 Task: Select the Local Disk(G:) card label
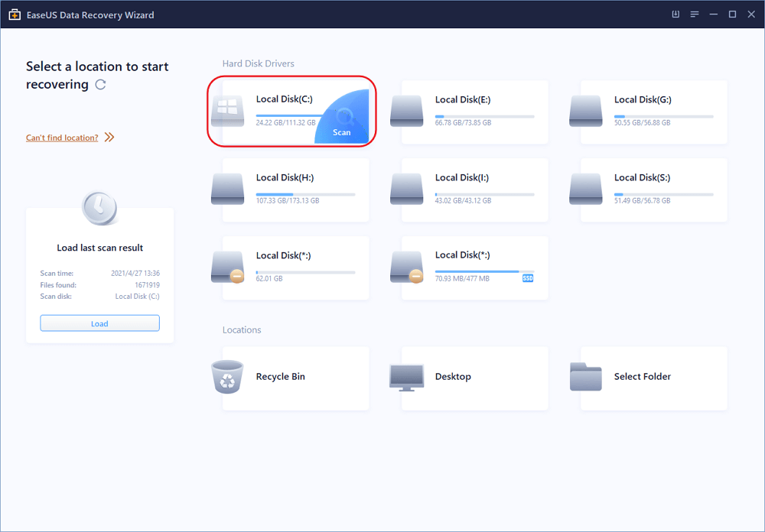pyautogui.click(x=643, y=99)
